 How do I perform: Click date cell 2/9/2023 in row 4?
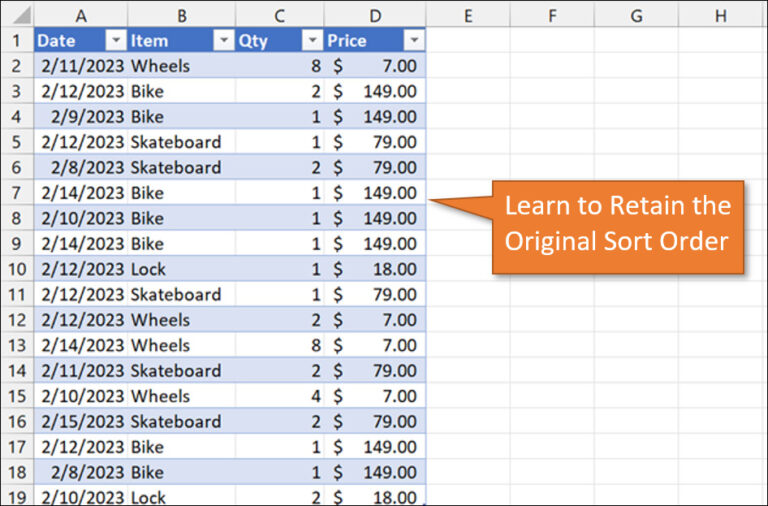(81, 117)
